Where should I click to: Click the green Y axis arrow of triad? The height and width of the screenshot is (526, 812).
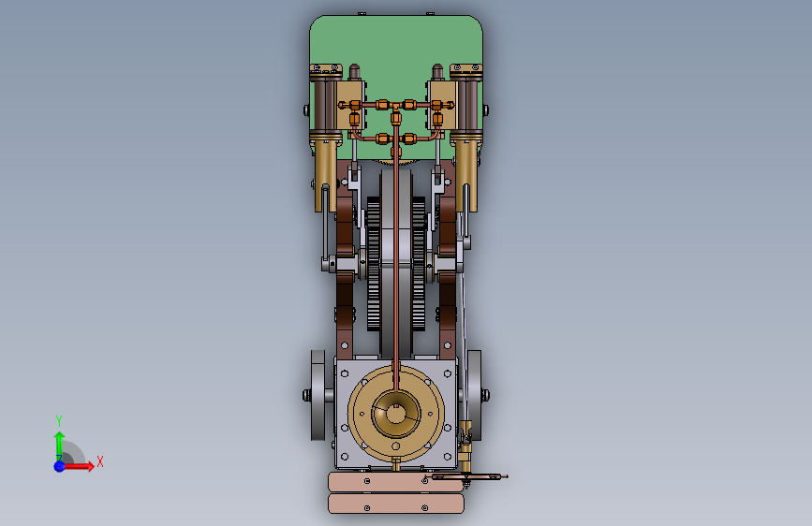pos(59,446)
